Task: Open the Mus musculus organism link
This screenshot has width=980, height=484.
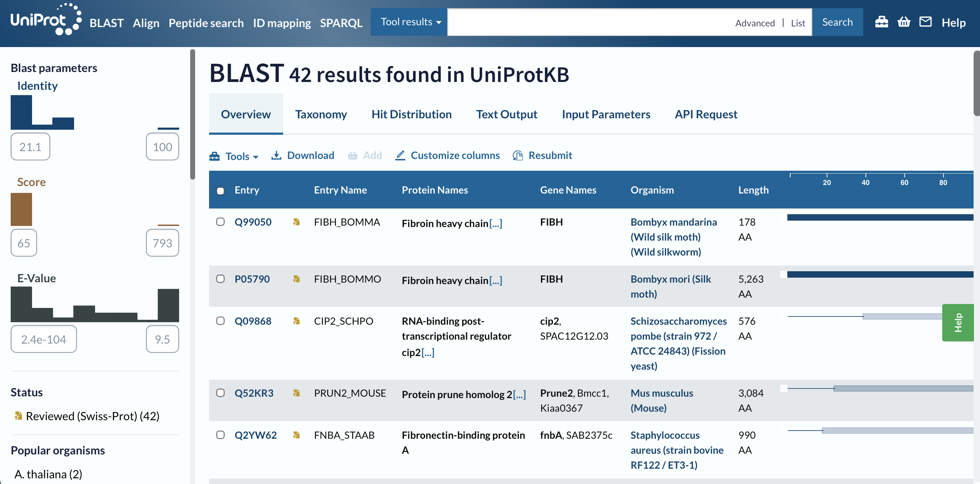Action: [662, 400]
